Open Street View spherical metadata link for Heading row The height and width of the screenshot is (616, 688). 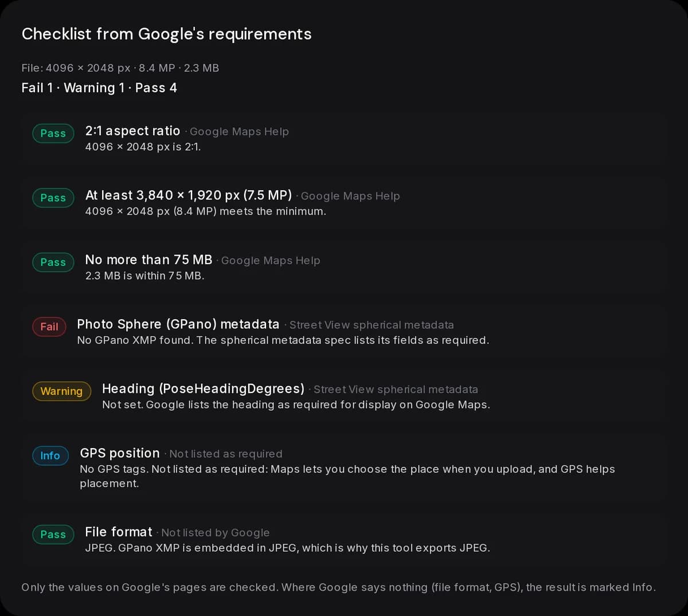click(x=396, y=390)
